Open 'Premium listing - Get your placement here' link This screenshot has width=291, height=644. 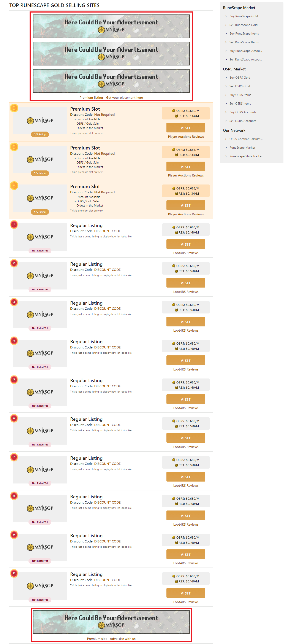point(111,97)
